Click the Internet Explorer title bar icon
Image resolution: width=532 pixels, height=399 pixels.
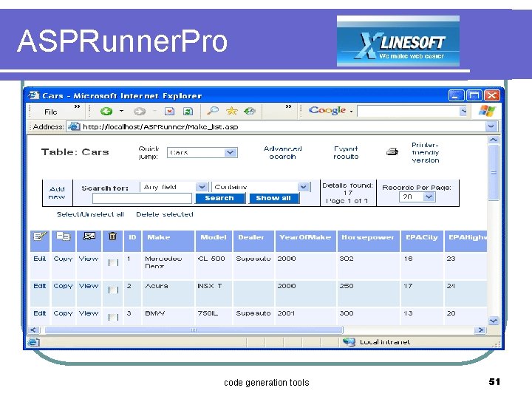[33, 95]
